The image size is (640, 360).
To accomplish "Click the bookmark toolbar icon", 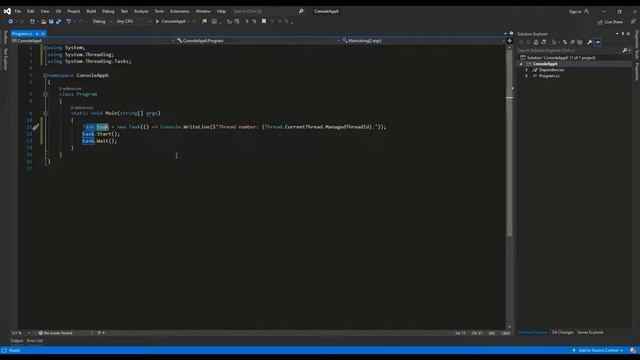I will pyautogui.click(x=264, y=21).
